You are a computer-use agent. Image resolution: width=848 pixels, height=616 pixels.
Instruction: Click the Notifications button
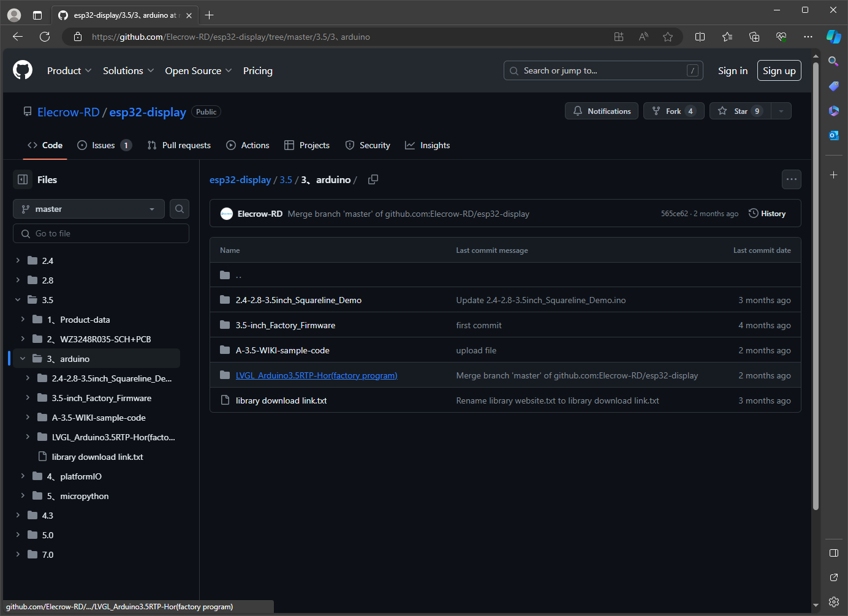[602, 111]
